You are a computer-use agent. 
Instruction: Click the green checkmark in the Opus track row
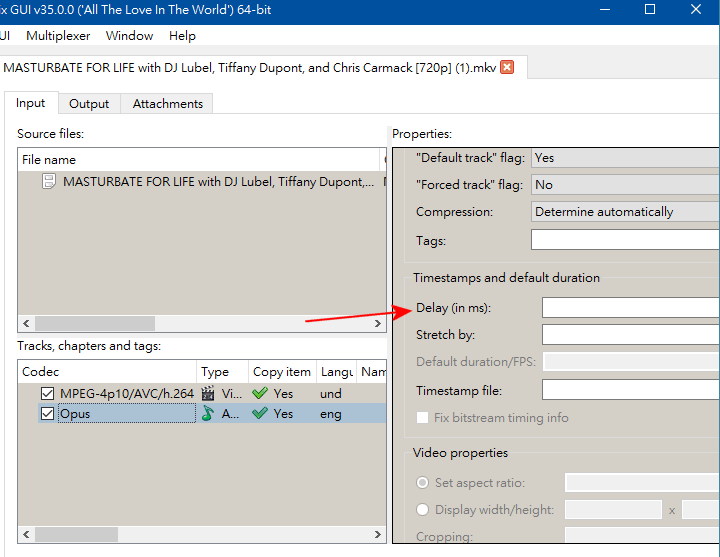pos(260,413)
